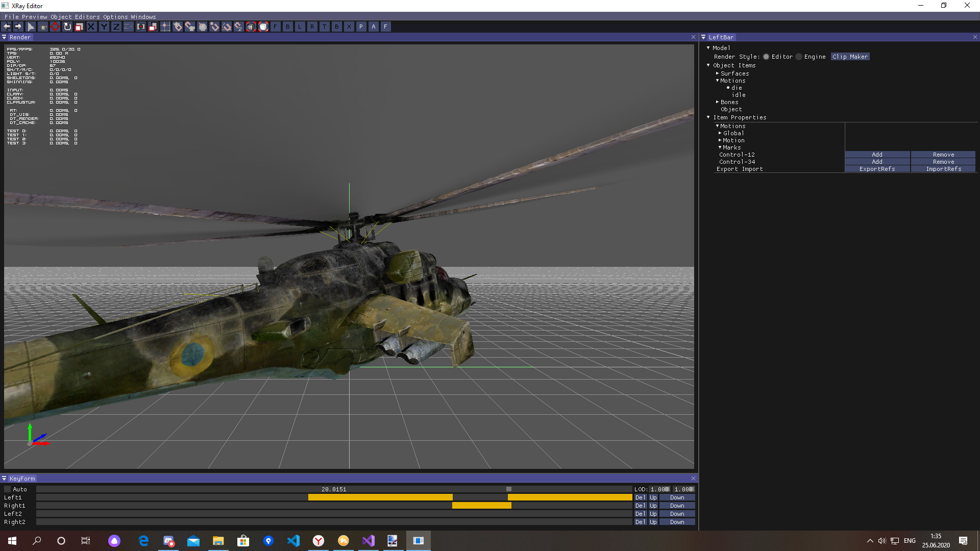This screenshot has height=551, width=980.
Task: Open the Preview menu
Action: point(34,17)
